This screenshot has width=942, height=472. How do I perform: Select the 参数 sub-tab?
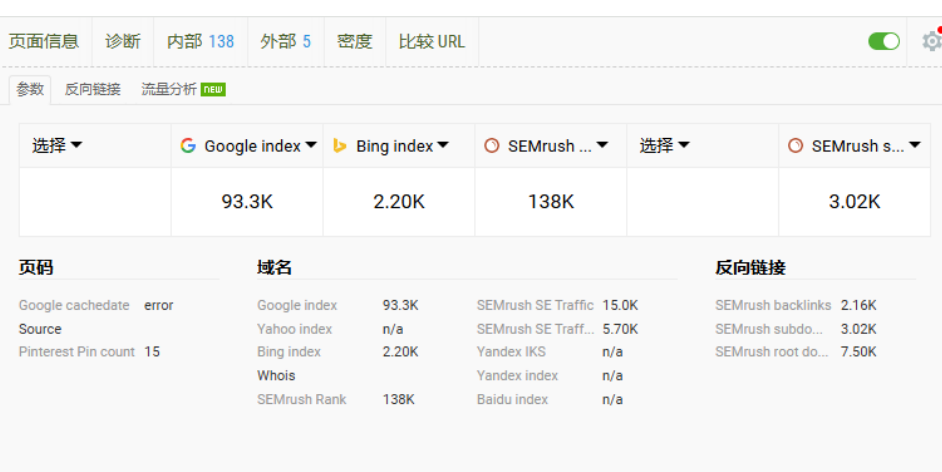[30, 89]
